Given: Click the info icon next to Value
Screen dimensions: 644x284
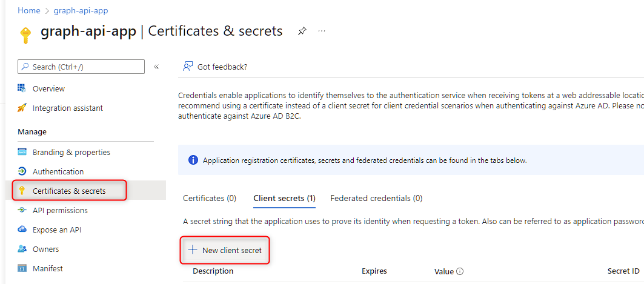Looking at the screenshot, I should click(460, 271).
